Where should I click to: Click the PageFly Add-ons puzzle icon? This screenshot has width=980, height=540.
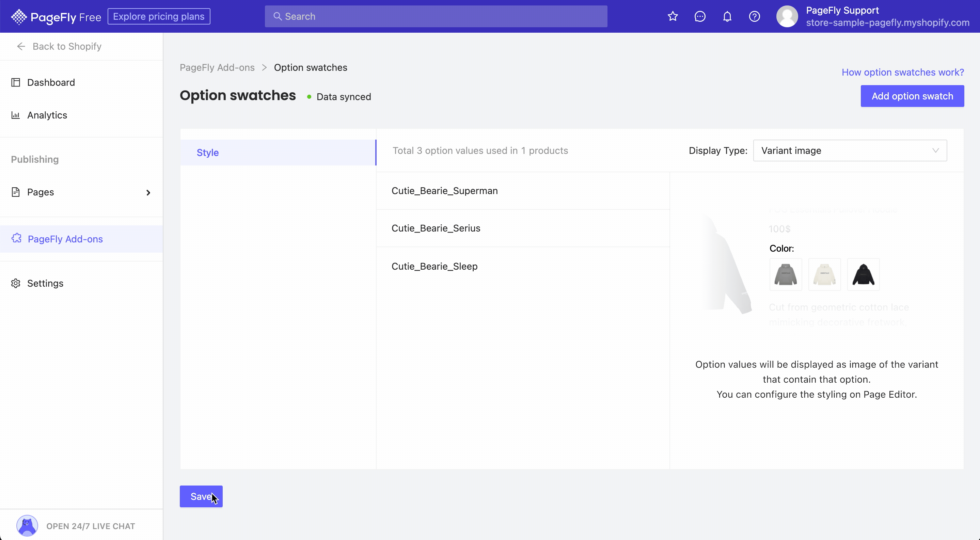pos(16,238)
